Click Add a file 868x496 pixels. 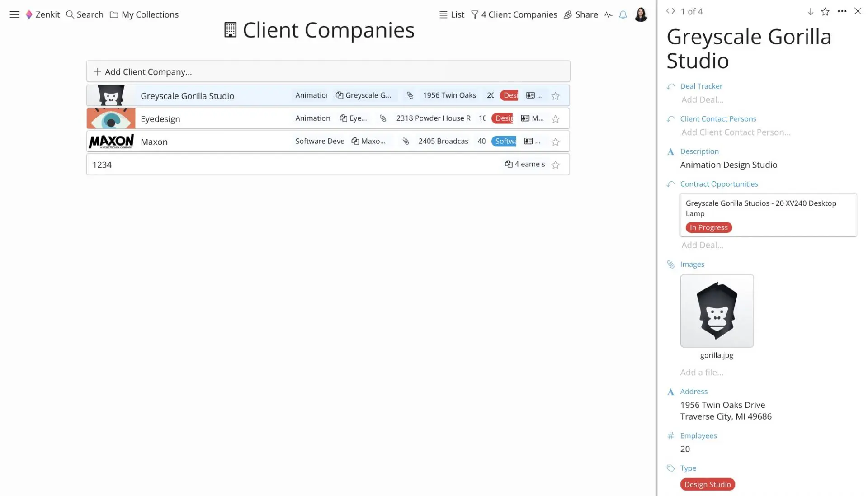[702, 372]
